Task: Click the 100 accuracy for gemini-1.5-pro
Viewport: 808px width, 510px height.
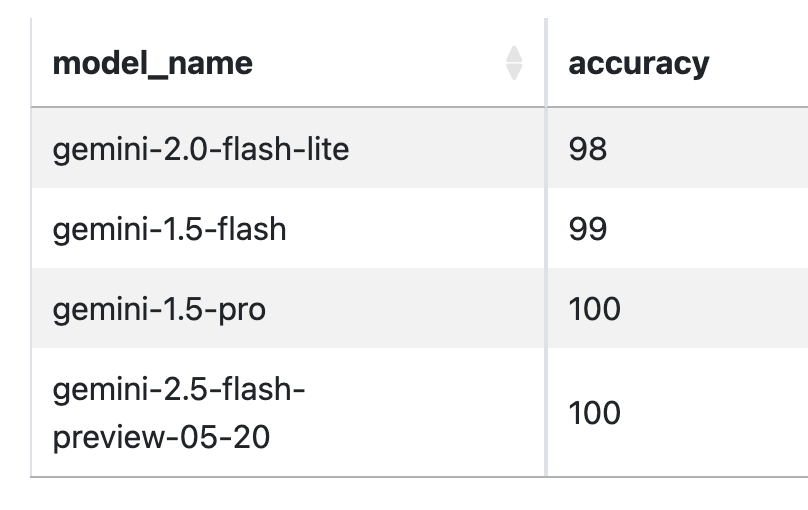Action: (595, 309)
